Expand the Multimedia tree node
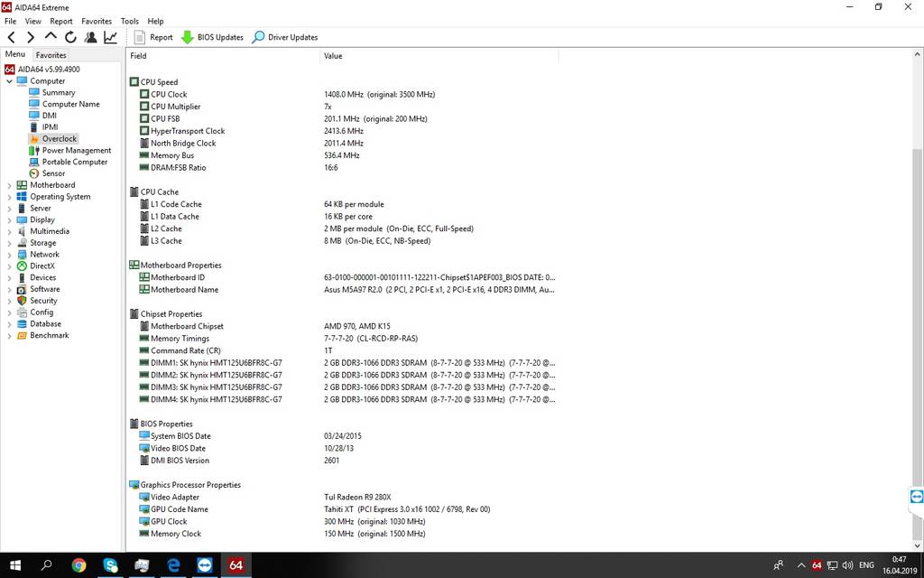This screenshot has height=578, width=924. pyautogui.click(x=9, y=231)
